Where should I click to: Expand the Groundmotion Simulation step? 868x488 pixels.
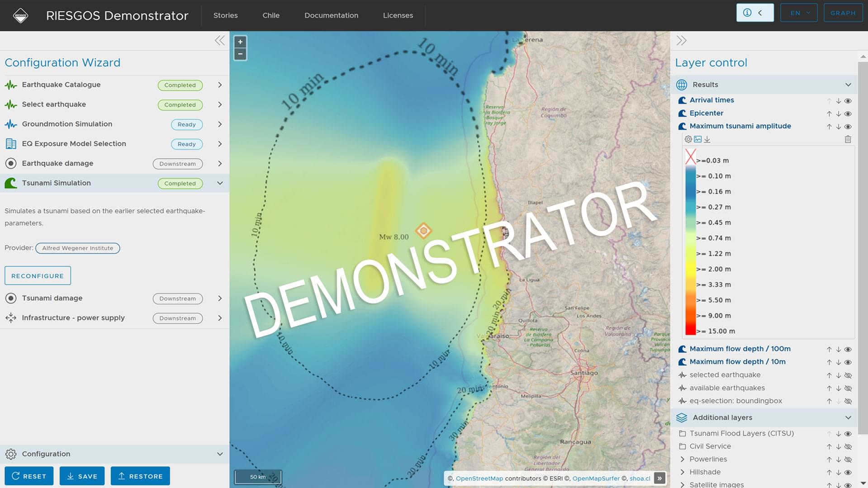pyautogui.click(x=220, y=124)
